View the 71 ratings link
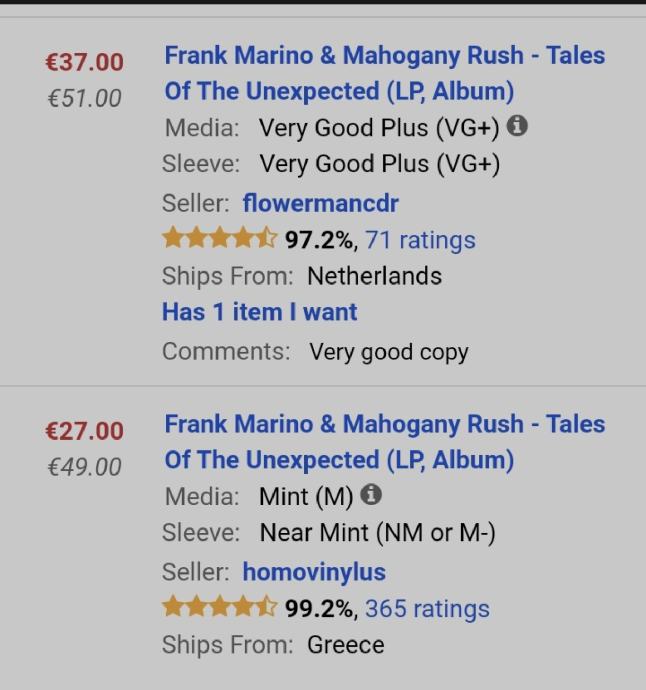646x690 pixels. 420,240
